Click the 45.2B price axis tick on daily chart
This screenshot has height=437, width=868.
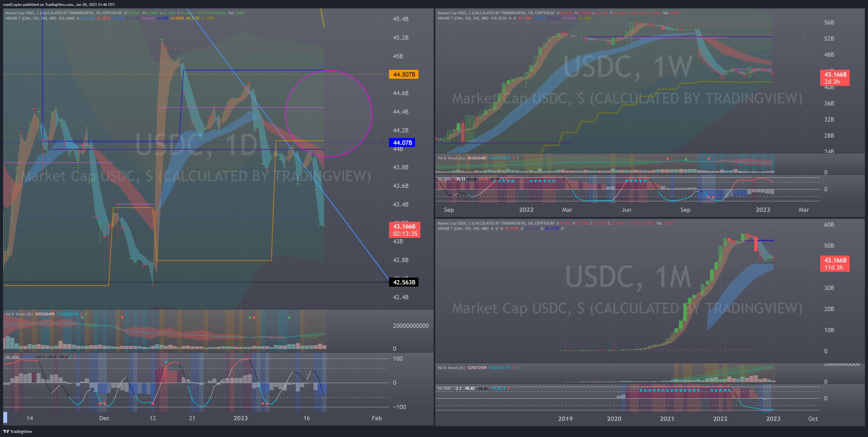pos(401,38)
